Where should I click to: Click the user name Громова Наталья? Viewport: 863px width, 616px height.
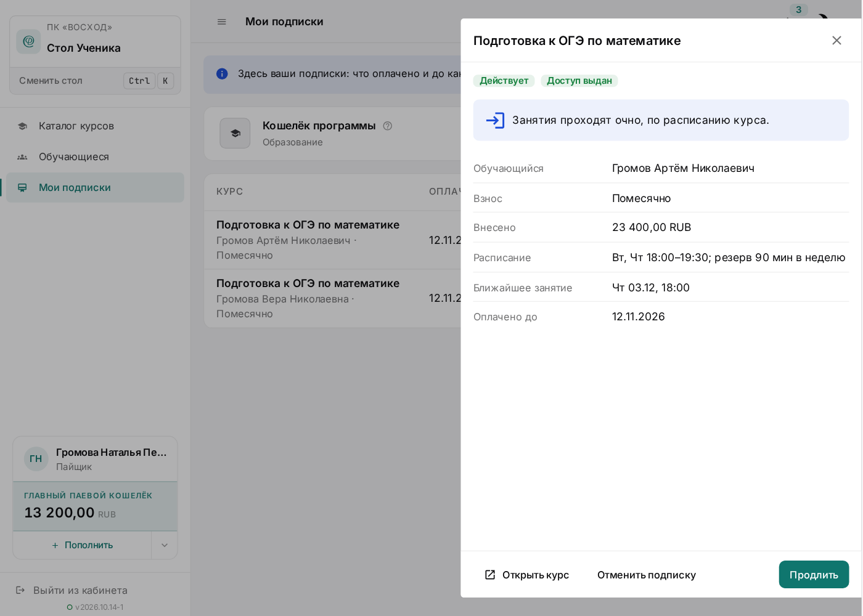tap(111, 452)
